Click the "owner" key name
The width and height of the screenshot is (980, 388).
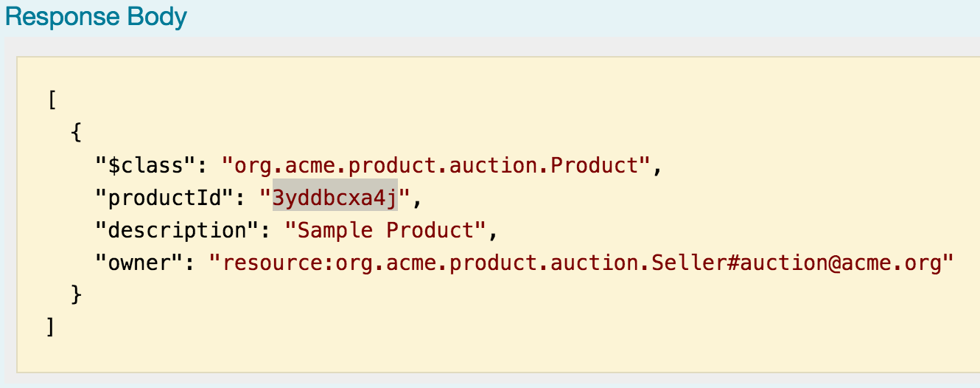(x=139, y=263)
